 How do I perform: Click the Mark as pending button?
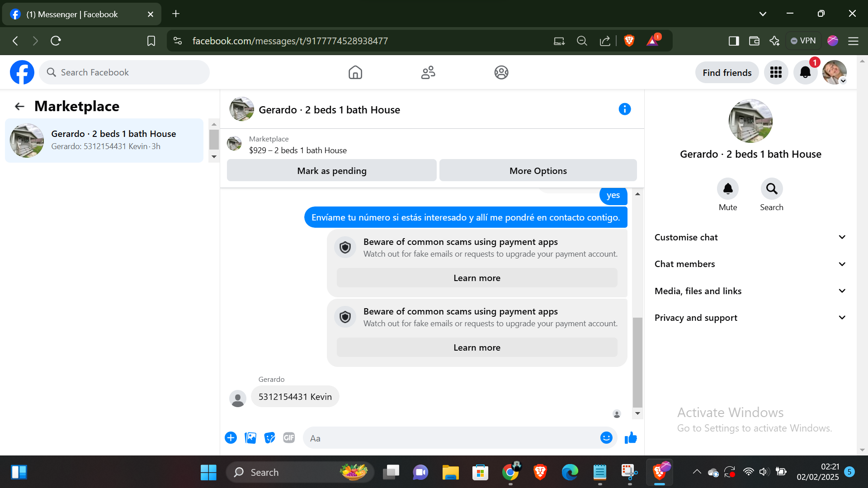pyautogui.click(x=331, y=171)
